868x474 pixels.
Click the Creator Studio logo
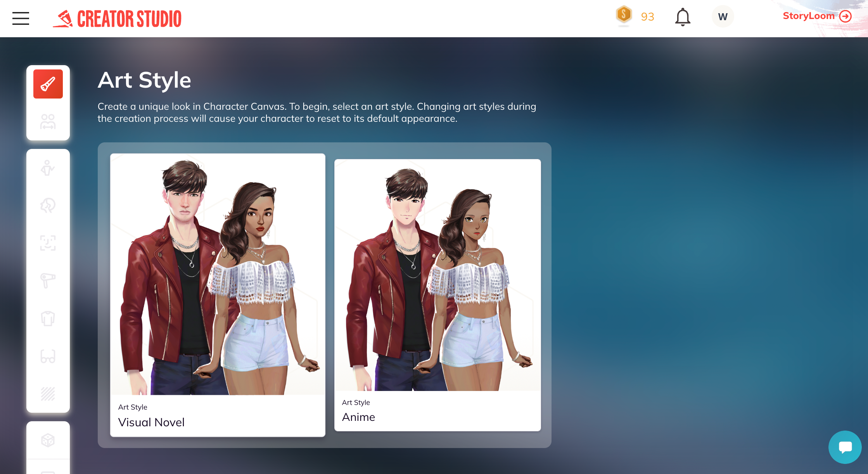point(117,17)
